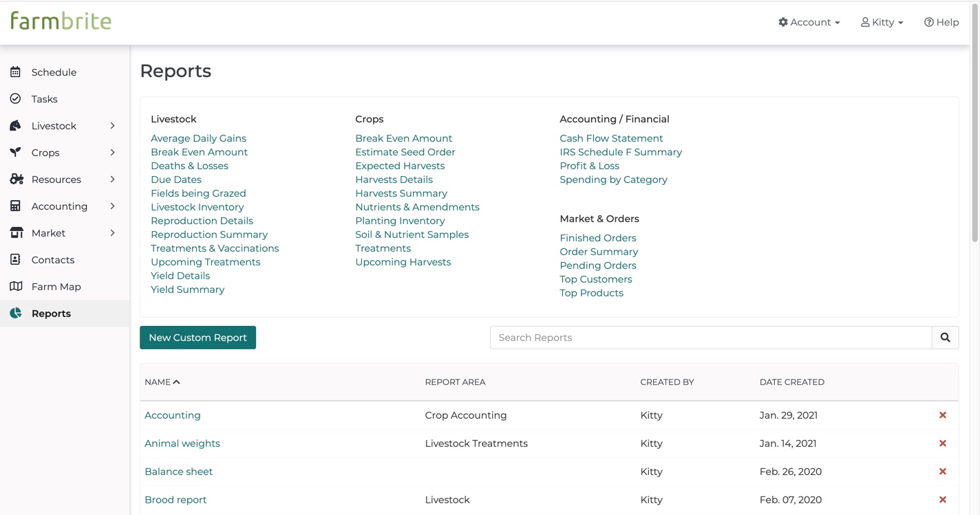The image size is (980, 515).
Task: Click the Help question mark icon
Action: 928,23
